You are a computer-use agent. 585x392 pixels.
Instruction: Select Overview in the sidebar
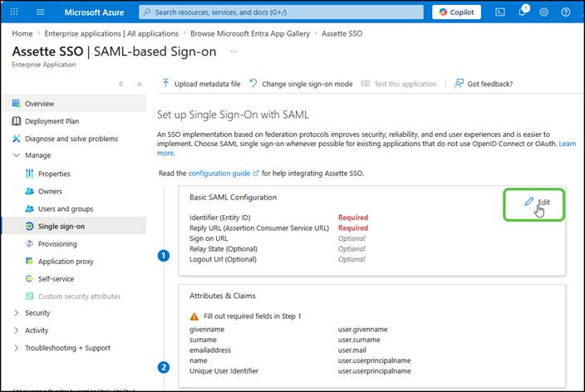click(74, 103)
